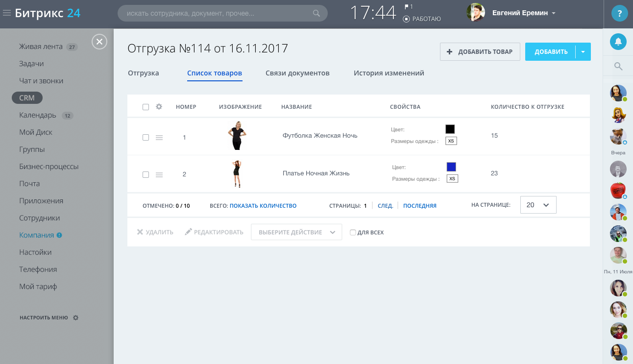
Task: Open Живая лента in left menu
Action: 41,47
